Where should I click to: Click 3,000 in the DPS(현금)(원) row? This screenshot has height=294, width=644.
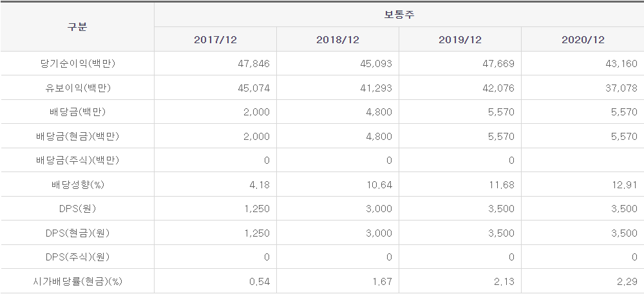379,233
